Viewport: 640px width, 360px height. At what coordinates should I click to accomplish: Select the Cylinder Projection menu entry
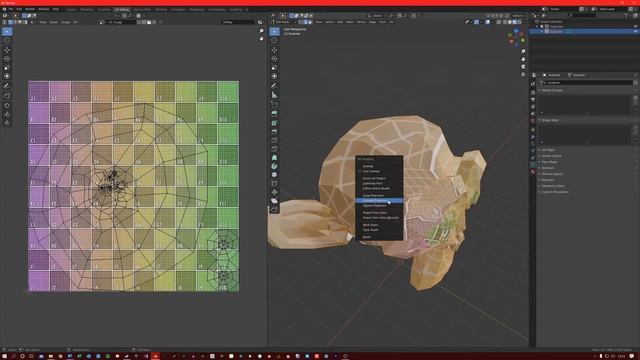click(379, 200)
